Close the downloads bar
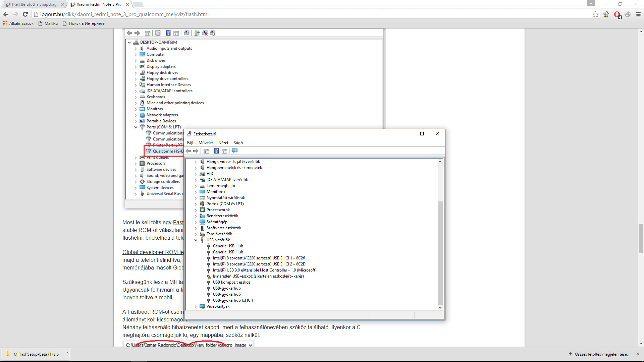This screenshot has width=644, height=362. (638, 354)
